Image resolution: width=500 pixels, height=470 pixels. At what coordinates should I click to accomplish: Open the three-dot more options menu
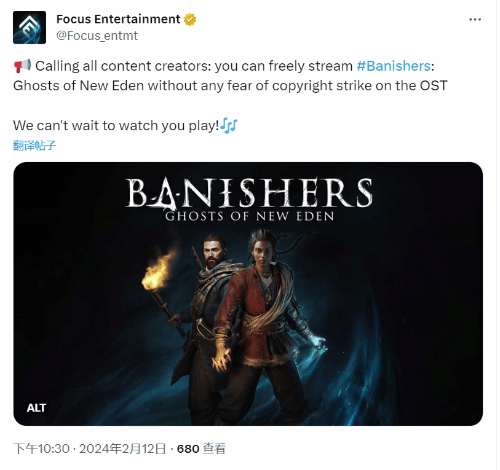tap(475, 20)
